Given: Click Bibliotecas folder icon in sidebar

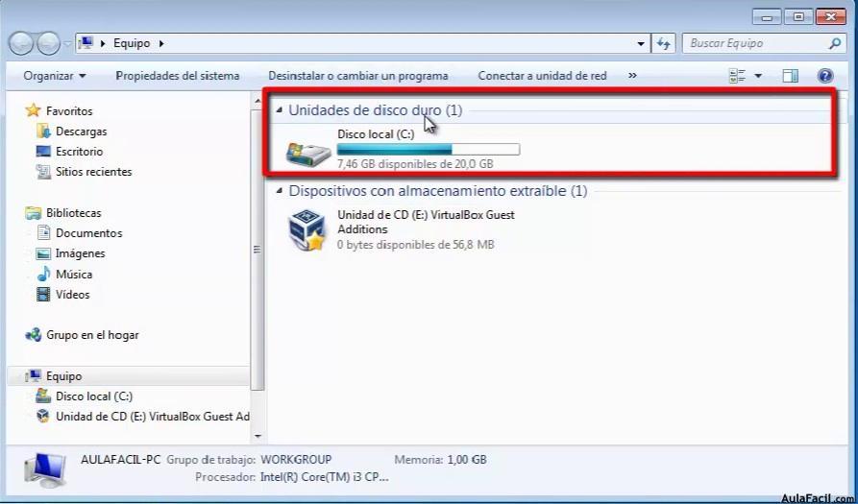Looking at the screenshot, I should coord(34,213).
